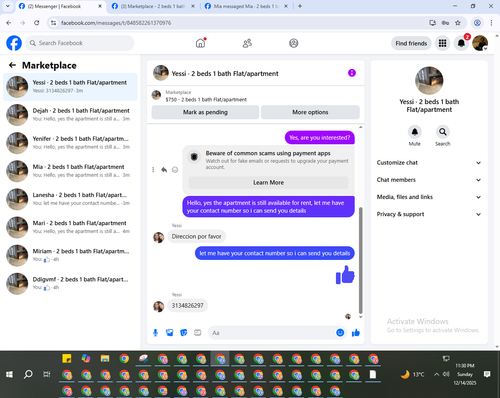Expand Media, files and links section
Screen dimensions: 500x398
click(x=429, y=197)
